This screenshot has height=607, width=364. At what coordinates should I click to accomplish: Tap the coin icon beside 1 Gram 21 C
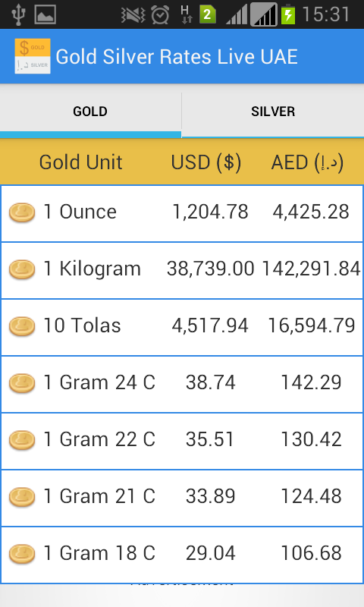pyautogui.click(x=22, y=497)
